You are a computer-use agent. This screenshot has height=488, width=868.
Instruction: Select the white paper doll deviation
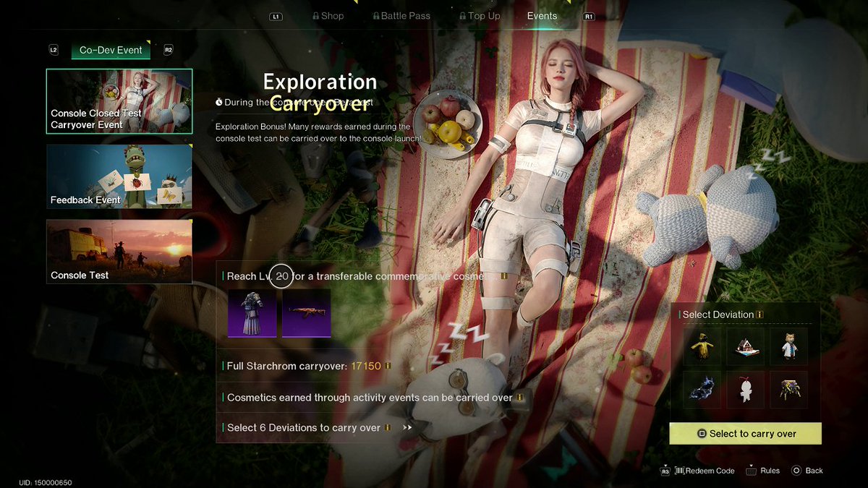pos(745,390)
